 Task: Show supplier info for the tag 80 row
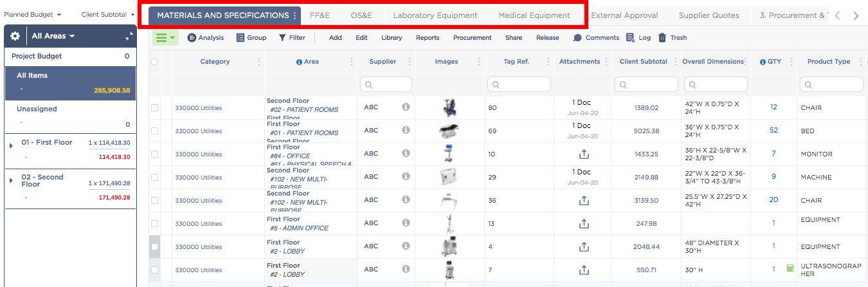(x=406, y=107)
